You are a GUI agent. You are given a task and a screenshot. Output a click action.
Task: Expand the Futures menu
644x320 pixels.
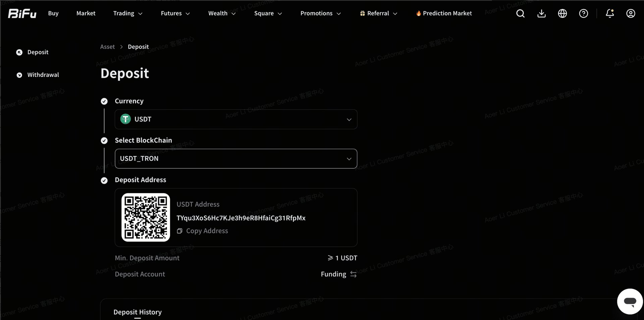[175, 13]
